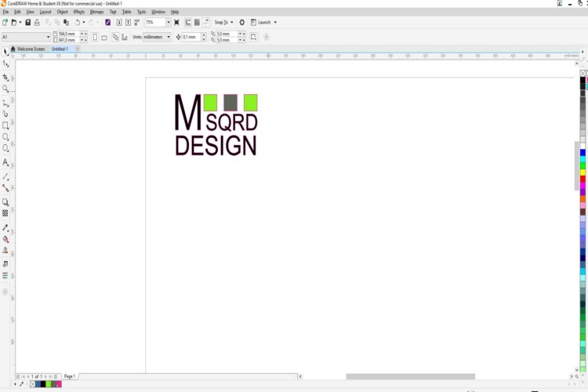Select the Transparency tool

[x=5, y=213]
